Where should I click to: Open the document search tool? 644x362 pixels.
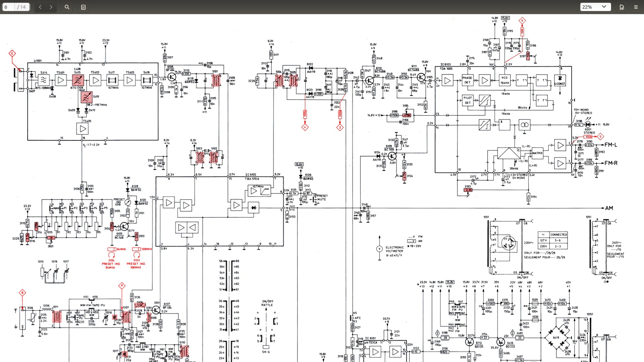67,7
